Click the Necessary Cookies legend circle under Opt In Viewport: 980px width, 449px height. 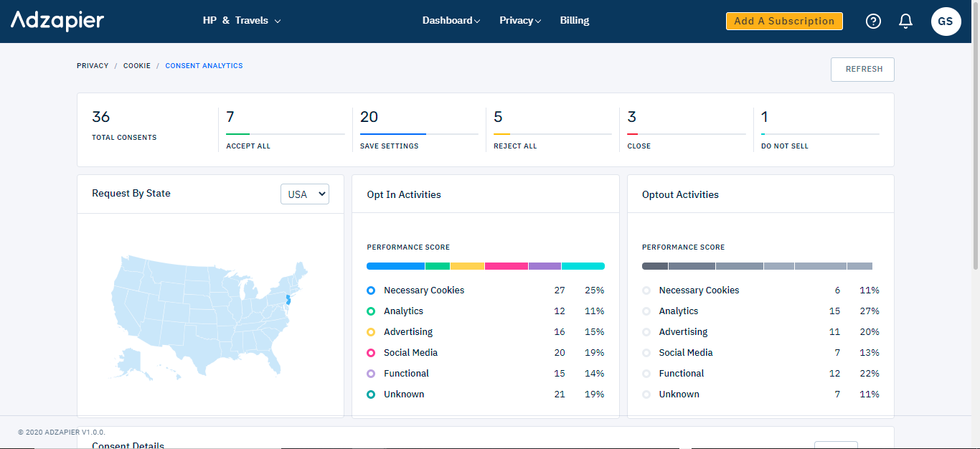click(370, 290)
